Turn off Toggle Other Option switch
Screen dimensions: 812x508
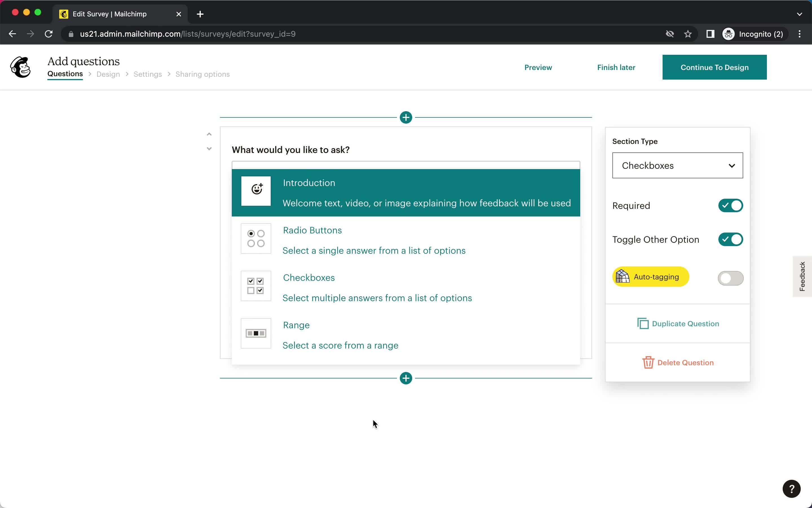(x=731, y=239)
